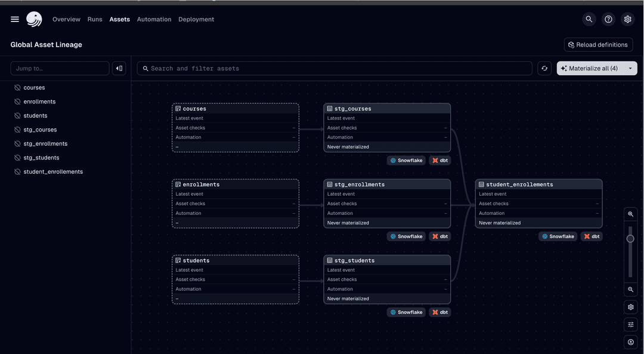Click the dbt tag on stg_students asset

(440, 312)
